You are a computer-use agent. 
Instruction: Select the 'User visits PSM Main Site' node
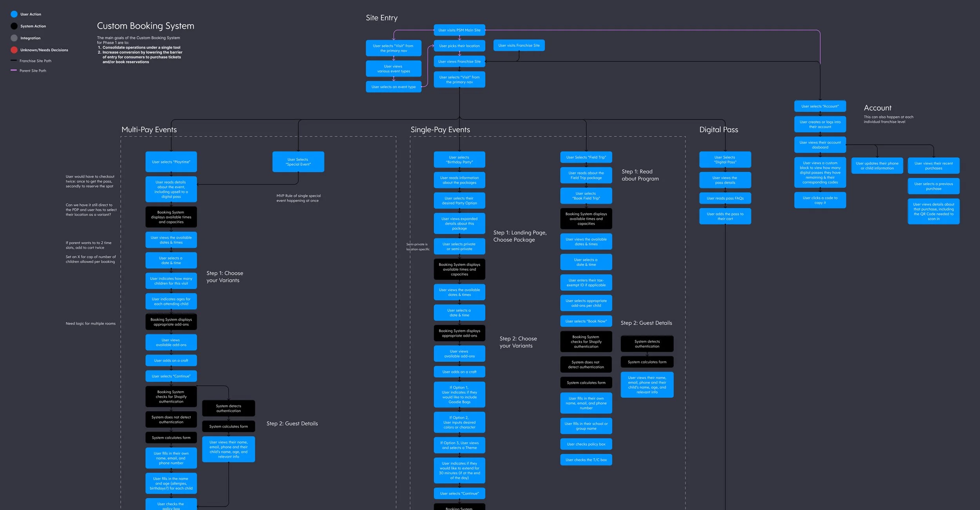tap(459, 30)
